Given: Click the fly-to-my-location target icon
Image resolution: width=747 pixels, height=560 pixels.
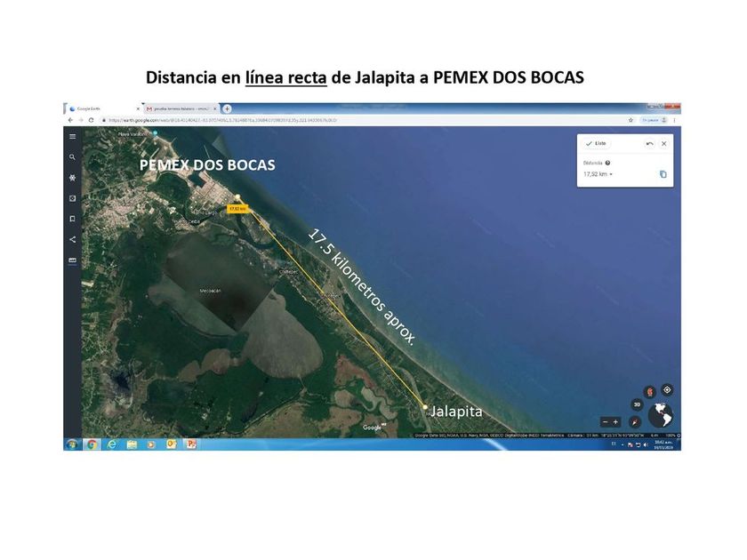Looking at the screenshot, I should (x=667, y=389).
